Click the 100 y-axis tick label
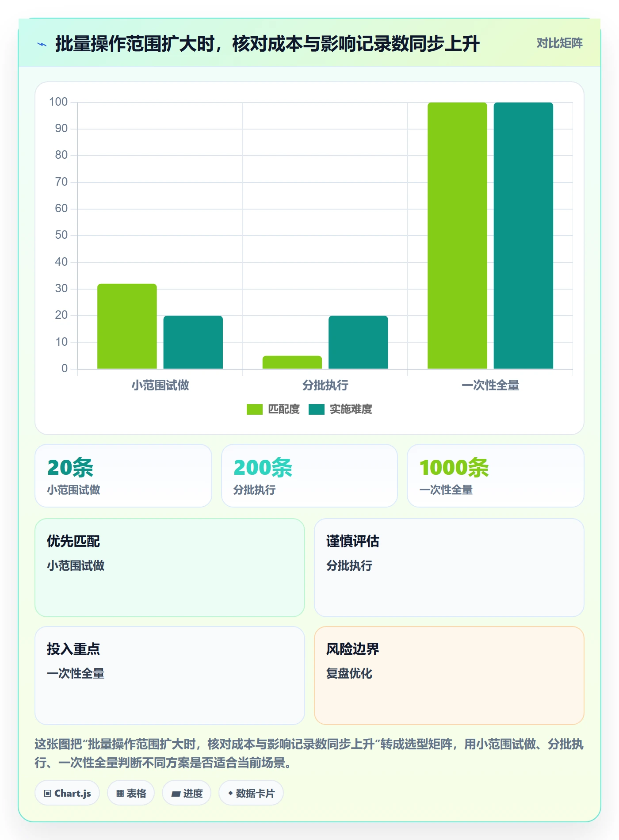This screenshot has height=840, width=619. [58, 102]
